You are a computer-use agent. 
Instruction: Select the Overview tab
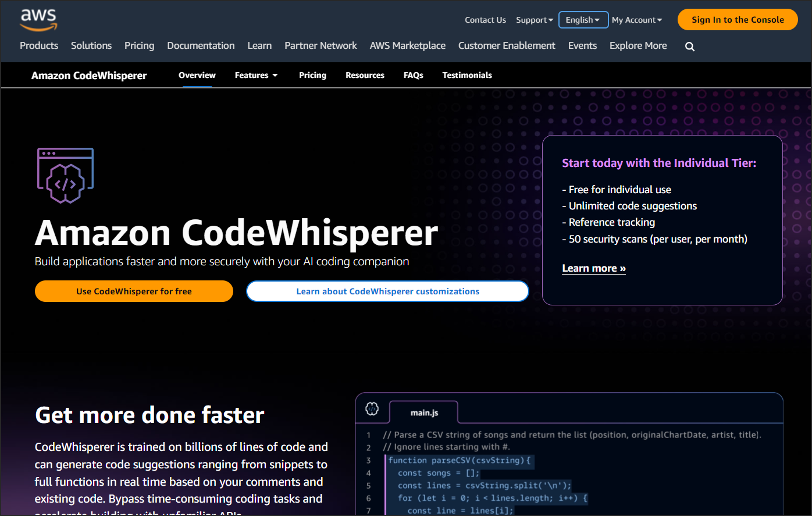[x=197, y=75]
